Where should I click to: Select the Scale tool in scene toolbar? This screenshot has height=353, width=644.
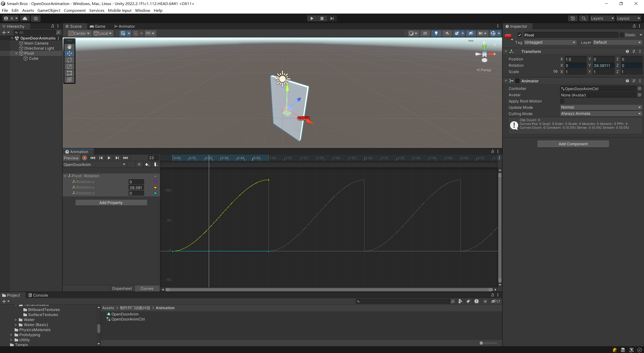[69, 66]
